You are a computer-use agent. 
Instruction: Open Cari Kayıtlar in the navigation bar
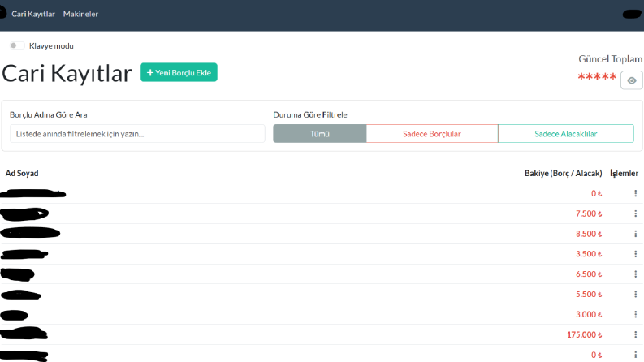(33, 14)
